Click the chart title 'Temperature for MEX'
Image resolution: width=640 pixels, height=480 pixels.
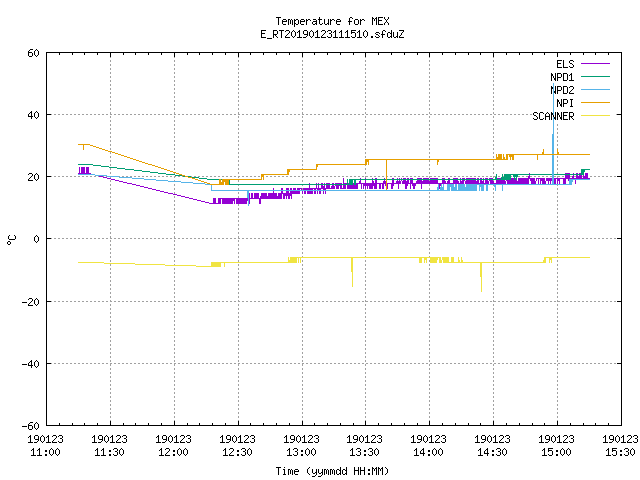[332, 21]
